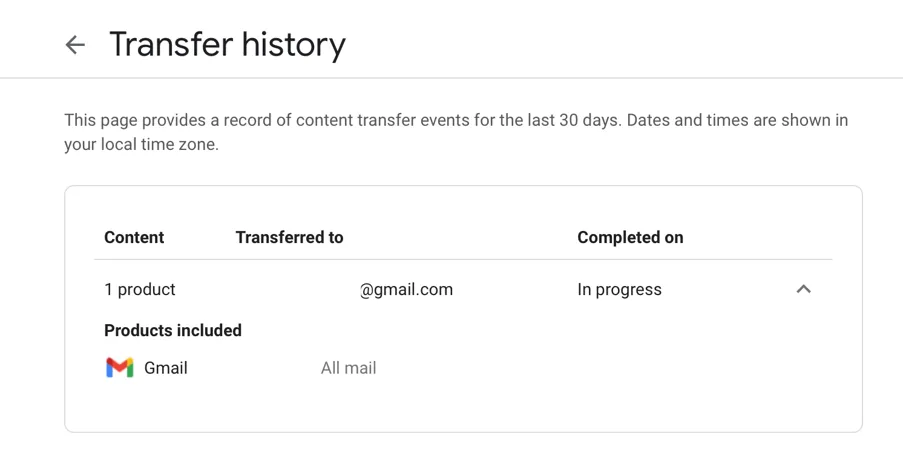Click the "All mail" detail text
Viewport: 903px width, 468px height.
tap(348, 368)
